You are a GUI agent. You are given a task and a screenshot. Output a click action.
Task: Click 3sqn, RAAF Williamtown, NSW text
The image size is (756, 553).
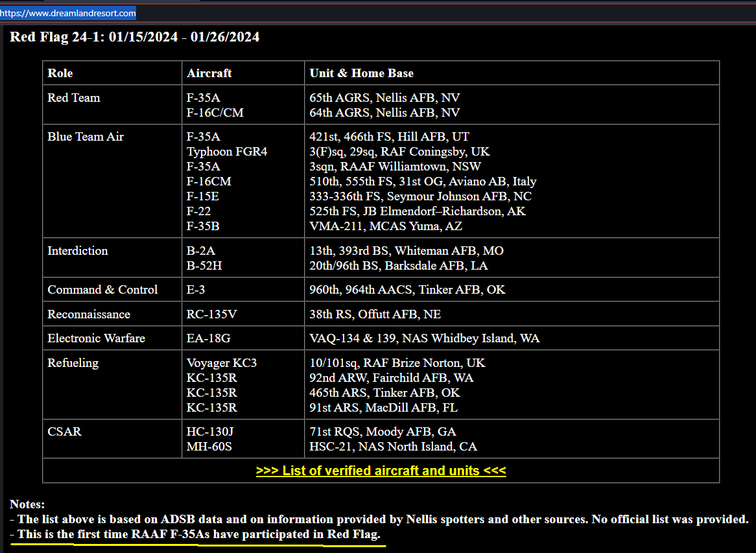click(396, 167)
